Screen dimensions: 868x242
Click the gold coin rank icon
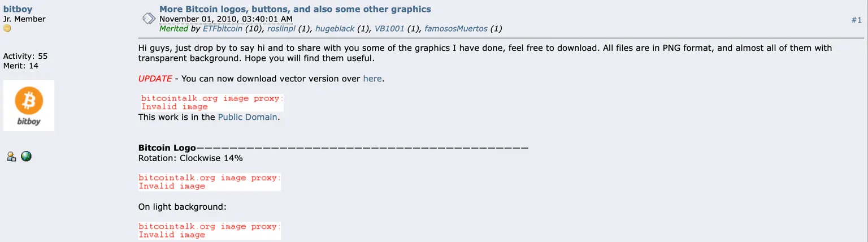tap(7, 28)
